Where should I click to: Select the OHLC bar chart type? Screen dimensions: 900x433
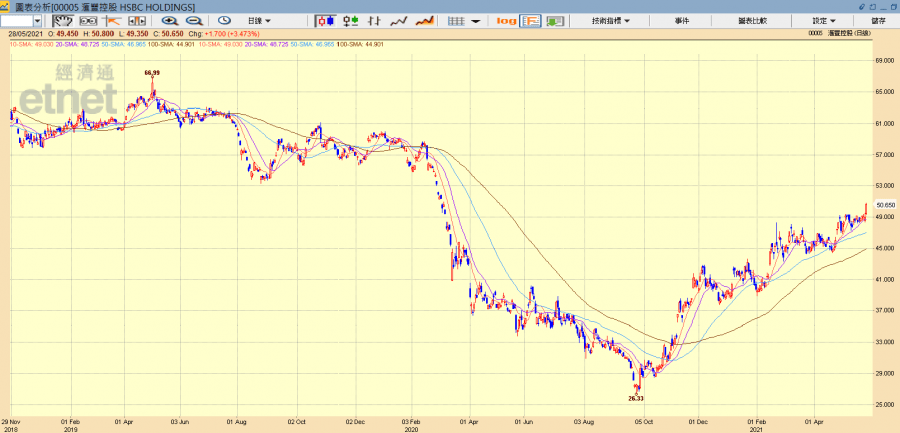pos(375,20)
